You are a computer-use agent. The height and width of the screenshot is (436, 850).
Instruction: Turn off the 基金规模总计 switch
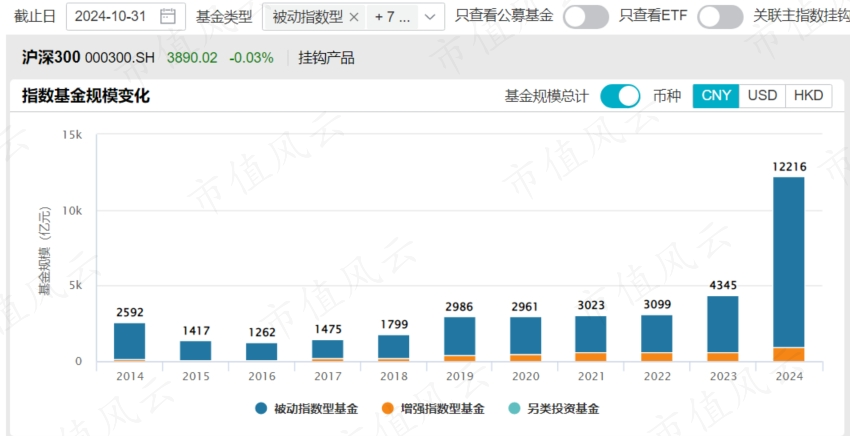tap(620, 96)
